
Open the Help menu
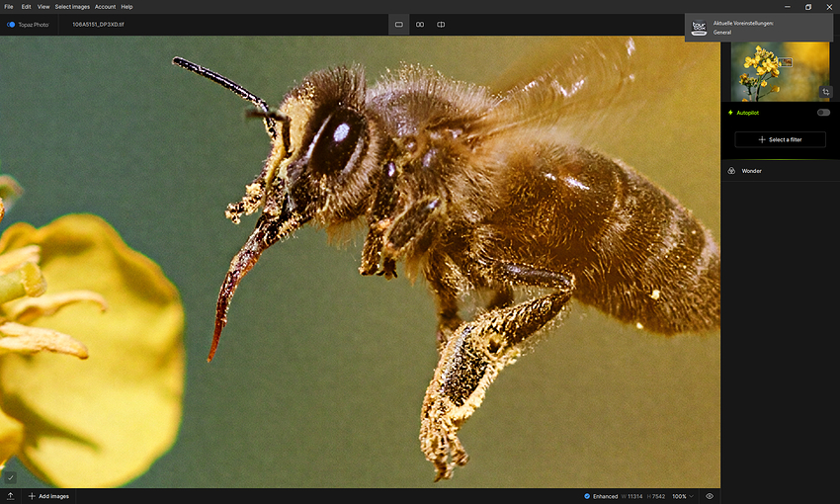click(126, 7)
